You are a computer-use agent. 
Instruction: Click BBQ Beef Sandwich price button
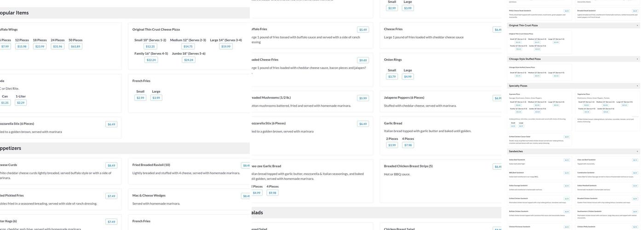click(x=567, y=173)
